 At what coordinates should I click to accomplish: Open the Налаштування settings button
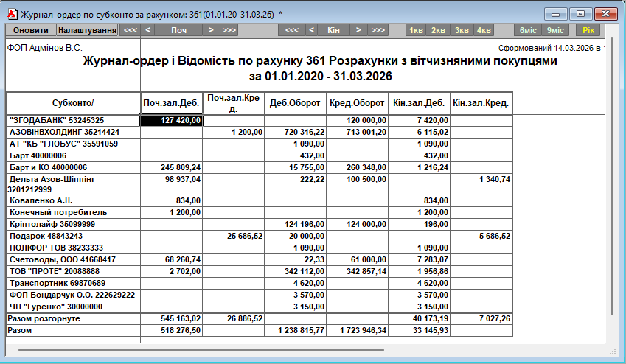coord(87,30)
